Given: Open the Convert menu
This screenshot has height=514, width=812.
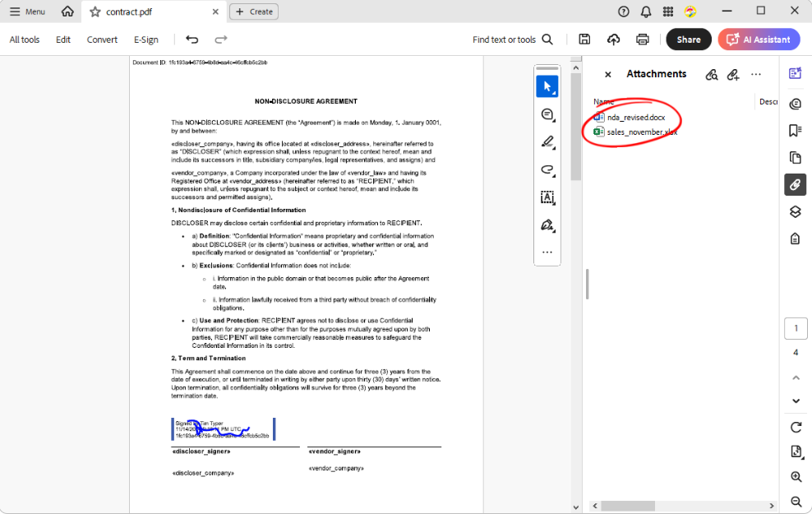Looking at the screenshot, I should click(102, 39).
